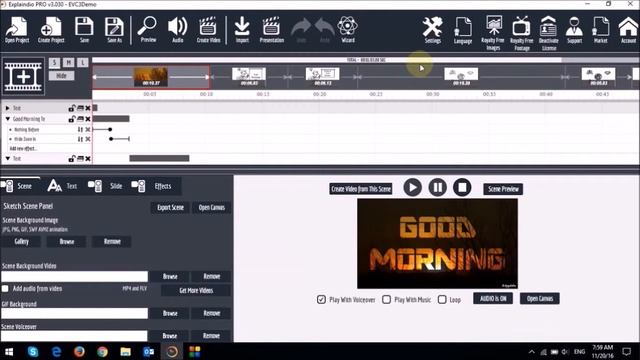Open Royalty Free Footage
Screen dimensions: 640x360
[x=522, y=33]
